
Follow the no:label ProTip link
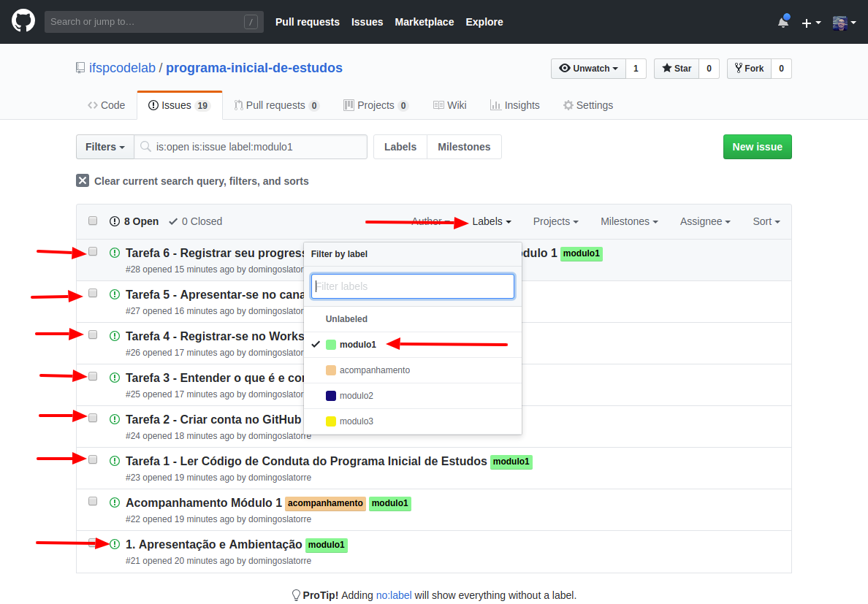pos(394,595)
